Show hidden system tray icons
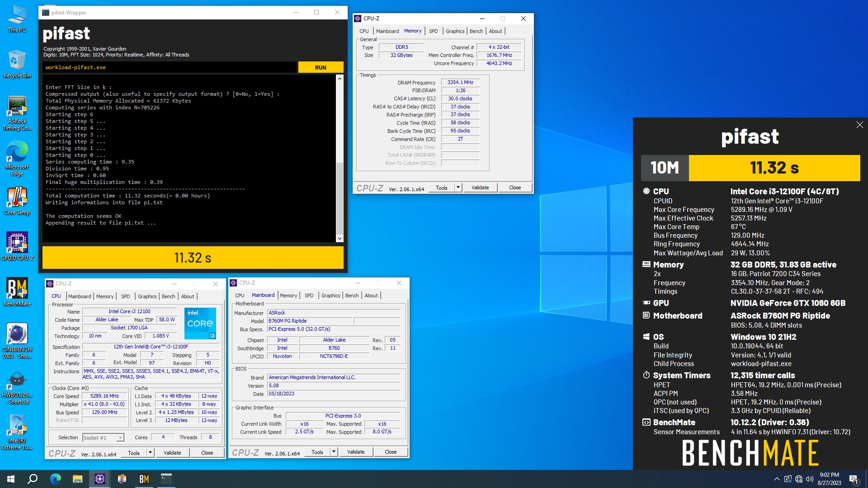The width and height of the screenshot is (868, 488). tap(777, 479)
